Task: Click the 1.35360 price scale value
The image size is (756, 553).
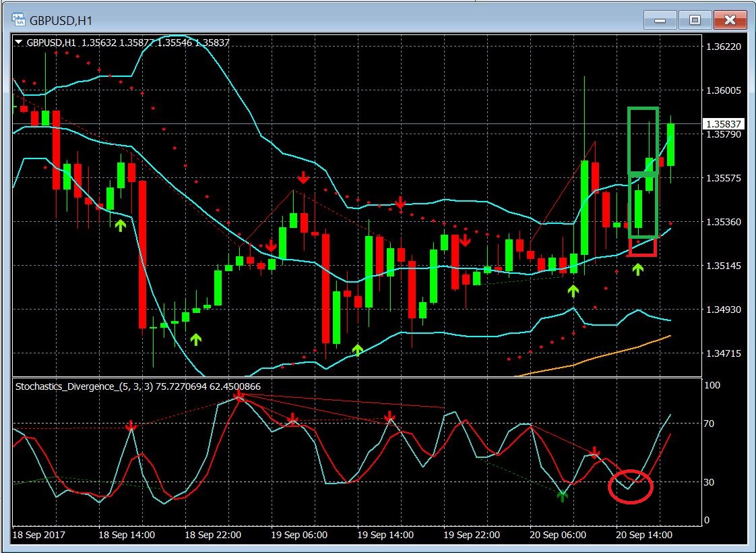Action: [x=723, y=222]
